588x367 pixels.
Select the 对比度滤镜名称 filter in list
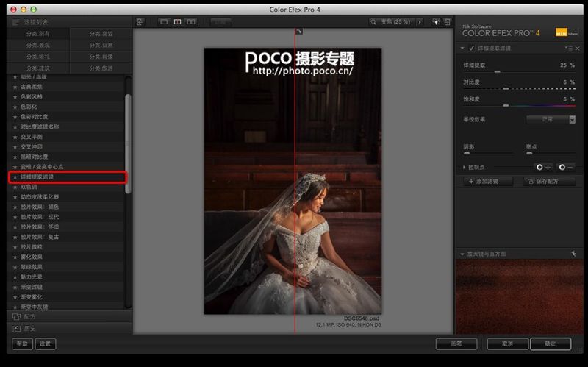[x=66, y=127]
